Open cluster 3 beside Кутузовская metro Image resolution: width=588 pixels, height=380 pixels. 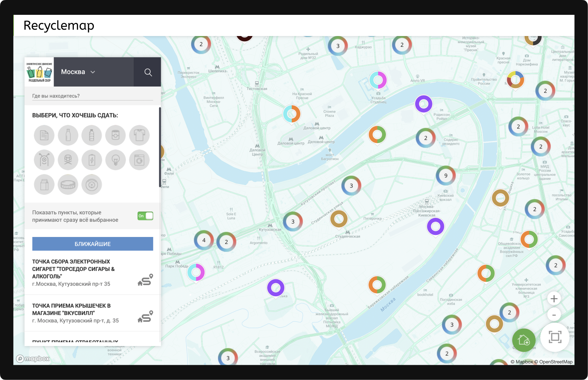tap(293, 221)
